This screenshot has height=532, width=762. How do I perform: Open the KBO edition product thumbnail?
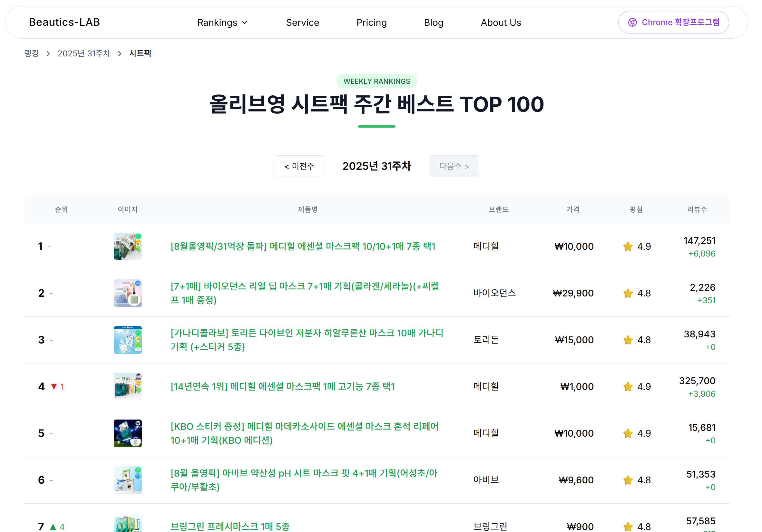pos(128,433)
